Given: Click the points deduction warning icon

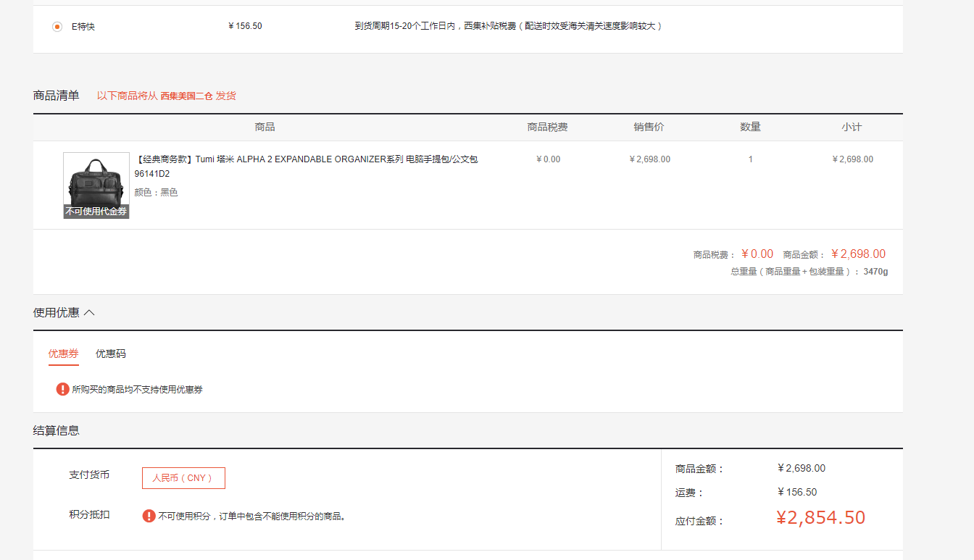Looking at the screenshot, I should coord(150,515).
